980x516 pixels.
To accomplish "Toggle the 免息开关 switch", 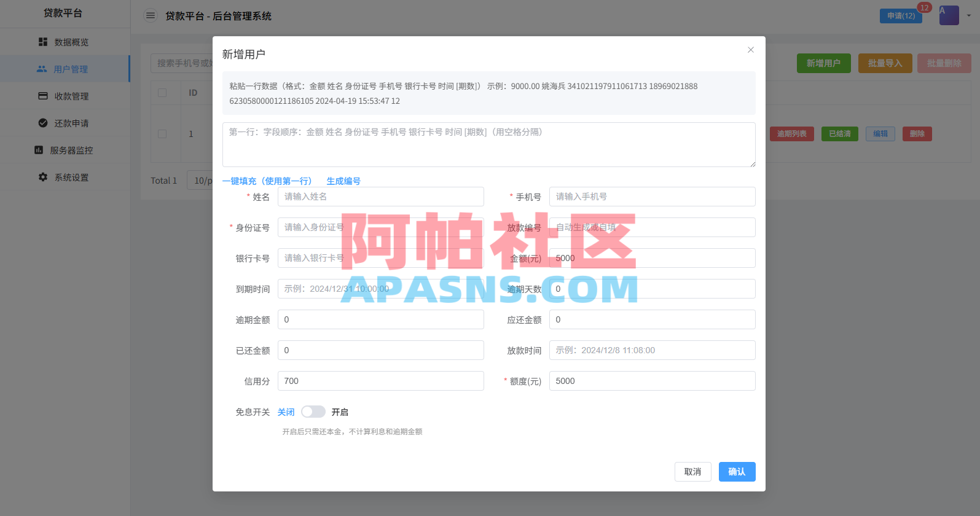I will click(313, 412).
